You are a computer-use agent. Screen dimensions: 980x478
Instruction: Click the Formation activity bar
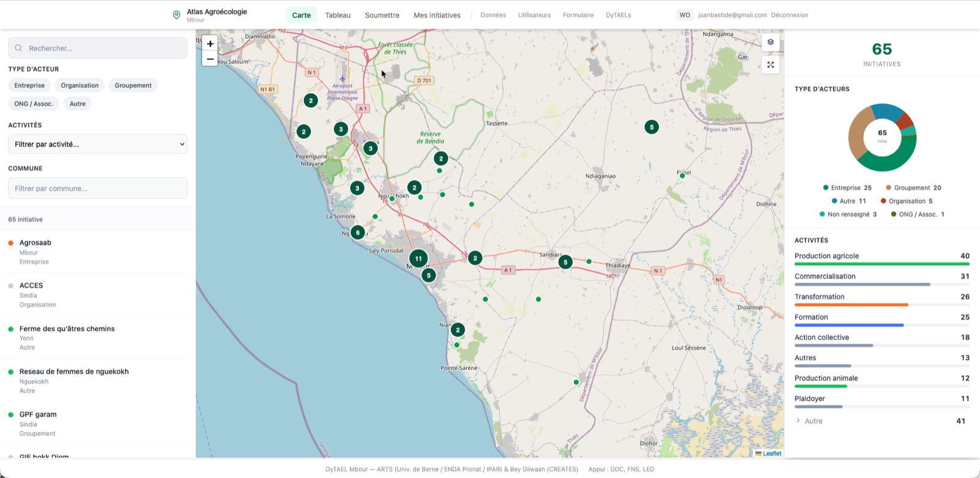click(x=849, y=325)
